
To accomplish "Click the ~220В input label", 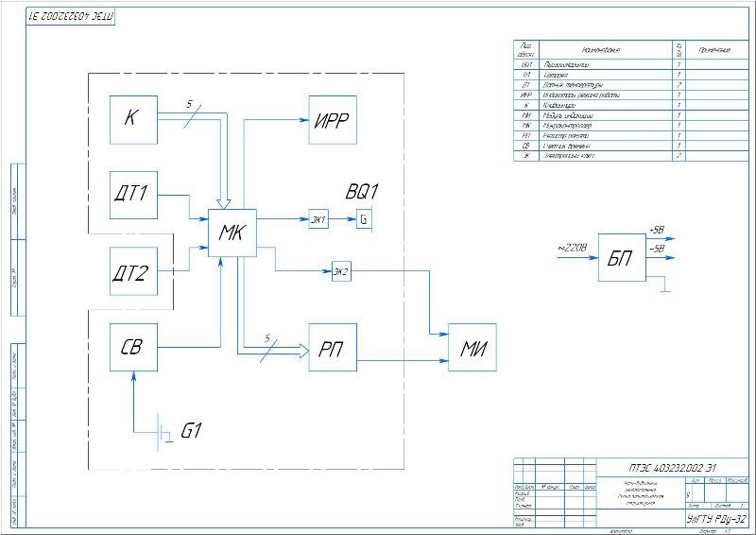I will [573, 248].
